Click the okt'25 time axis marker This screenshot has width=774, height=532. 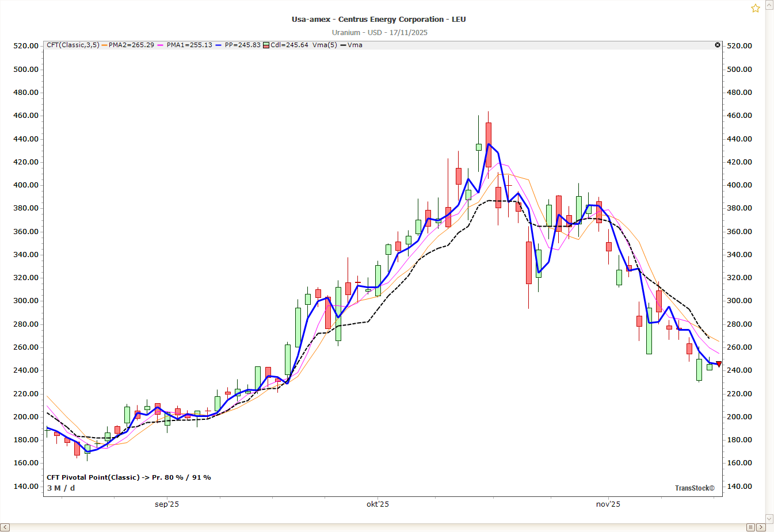(378, 504)
